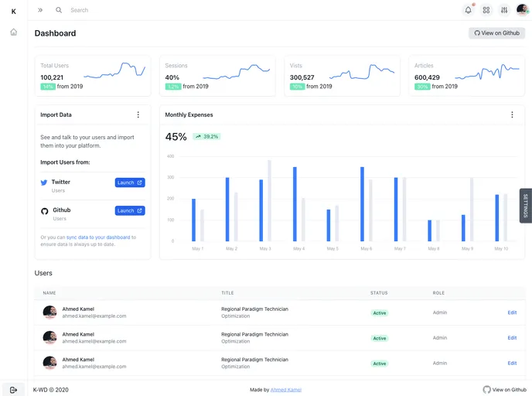
Task: Launch Twitter users import
Action: click(130, 183)
